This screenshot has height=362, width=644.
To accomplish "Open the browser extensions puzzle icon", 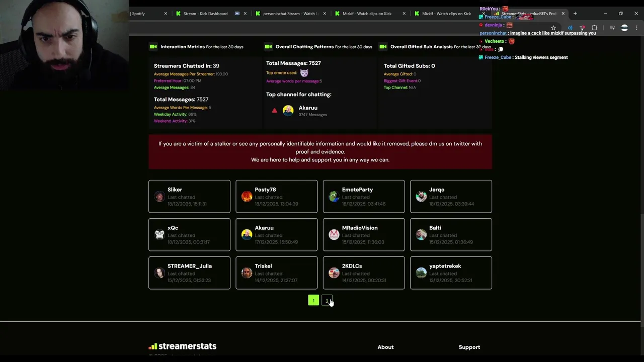I will (x=594, y=28).
